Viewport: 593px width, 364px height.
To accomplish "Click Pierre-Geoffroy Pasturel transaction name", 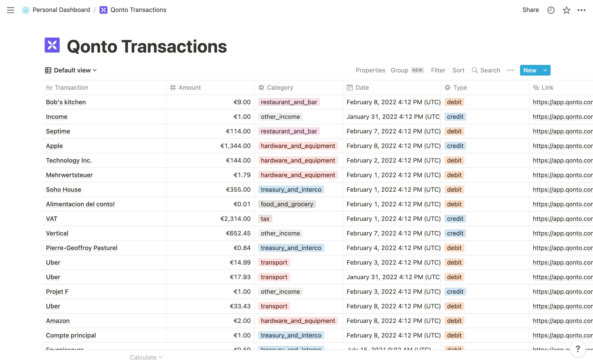I will [x=81, y=248].
